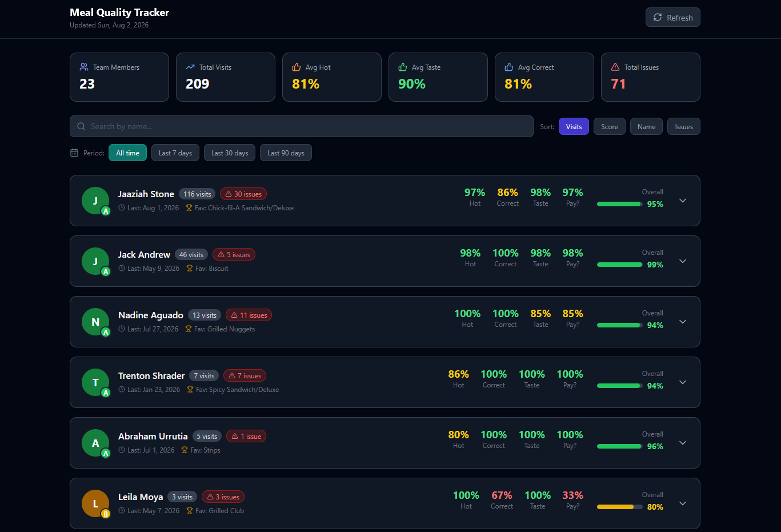
Task: Click the 116 visits badge
Action: coord(197,194)
